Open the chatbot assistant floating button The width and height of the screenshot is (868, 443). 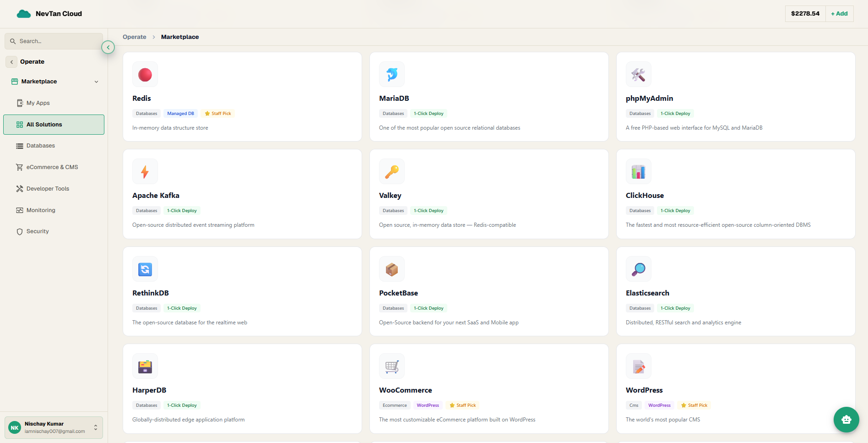coord(846,419)
